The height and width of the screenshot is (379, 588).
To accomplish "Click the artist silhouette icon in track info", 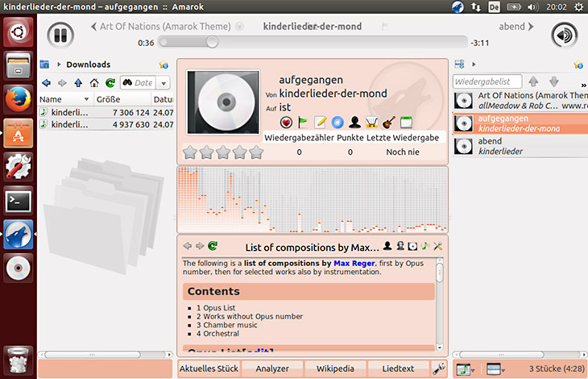I will click(354, 123).
